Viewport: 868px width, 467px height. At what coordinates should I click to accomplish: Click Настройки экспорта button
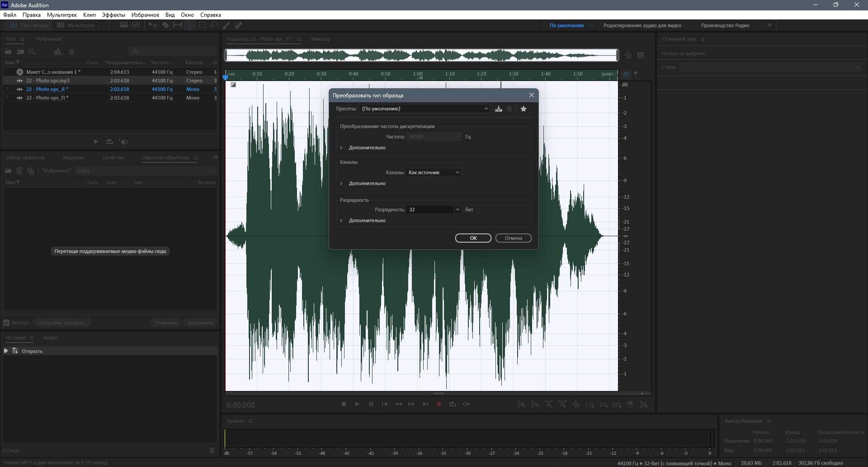[x=62, y=323]
